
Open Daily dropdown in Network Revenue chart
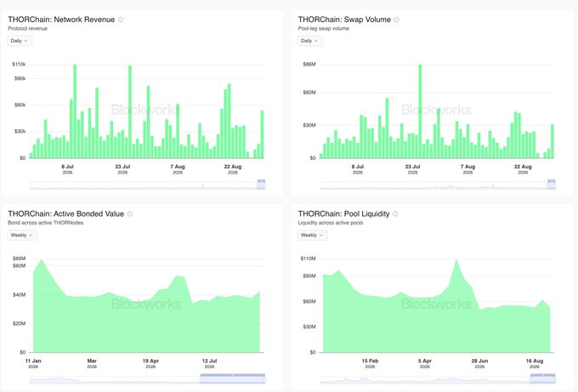pyautogui.click(x=20, y=41)
